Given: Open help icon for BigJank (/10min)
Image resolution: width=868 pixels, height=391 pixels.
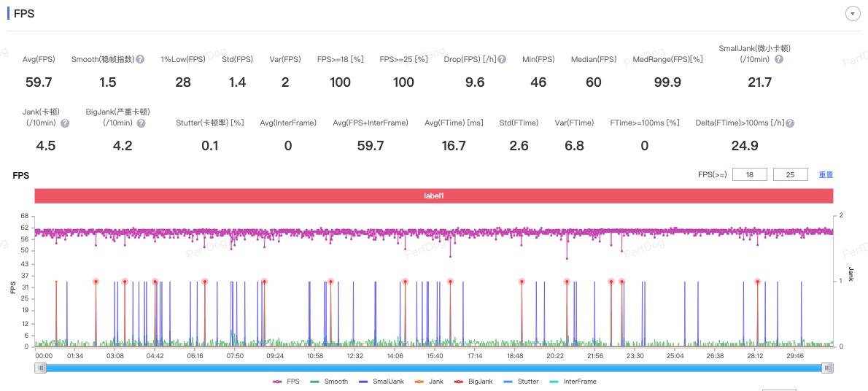Looking at the screenshot, I should [140, 123].
